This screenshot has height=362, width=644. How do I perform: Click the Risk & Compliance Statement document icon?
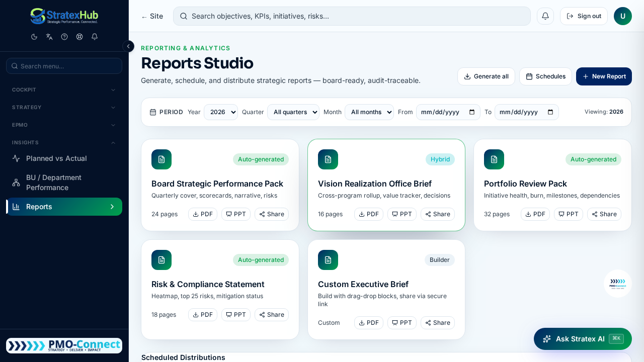[162, 260]
